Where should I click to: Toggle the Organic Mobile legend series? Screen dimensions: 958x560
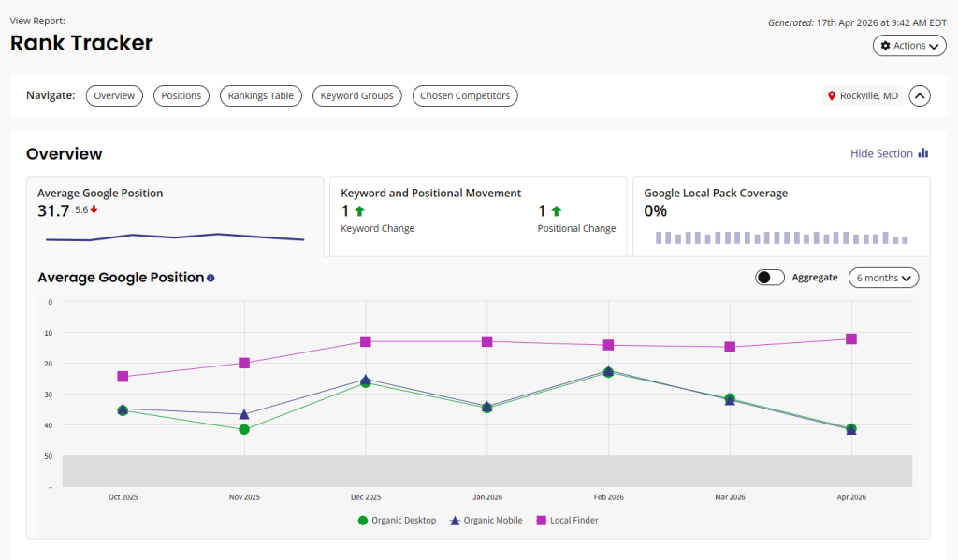click(486, 521)
